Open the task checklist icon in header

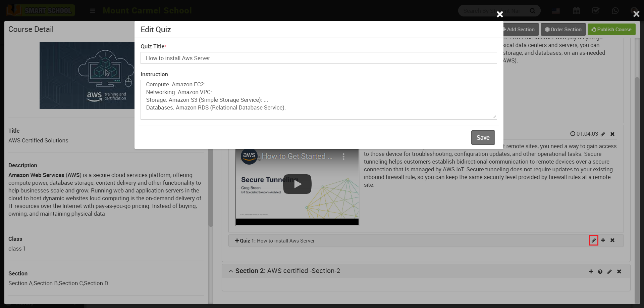[x=596, y=11]
